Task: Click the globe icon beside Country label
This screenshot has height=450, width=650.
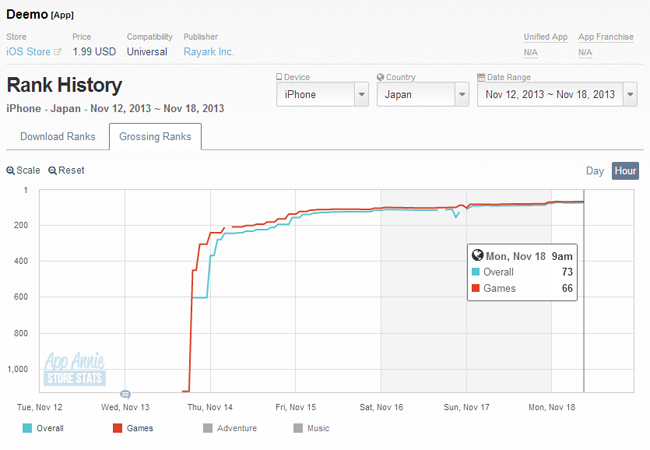Action: [x=380, y=77]
